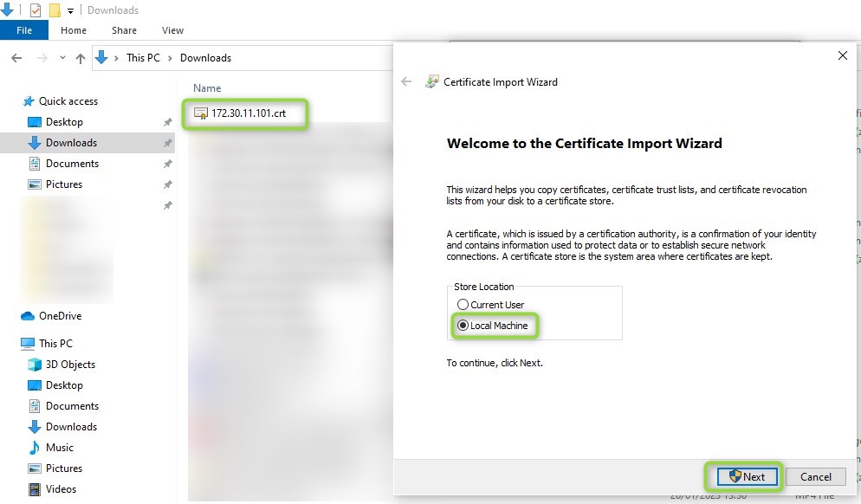Expand chevron before This PC breadcrumb

click(116, 58)
